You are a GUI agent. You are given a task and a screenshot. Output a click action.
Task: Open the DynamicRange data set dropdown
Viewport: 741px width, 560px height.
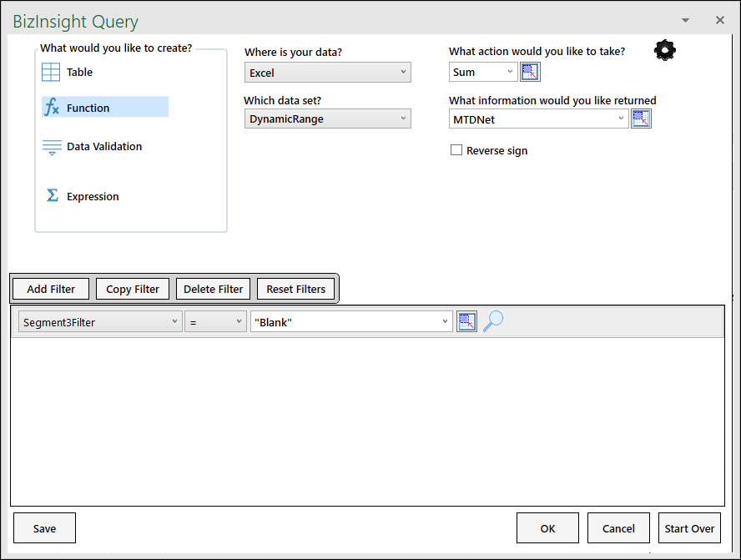327,119
